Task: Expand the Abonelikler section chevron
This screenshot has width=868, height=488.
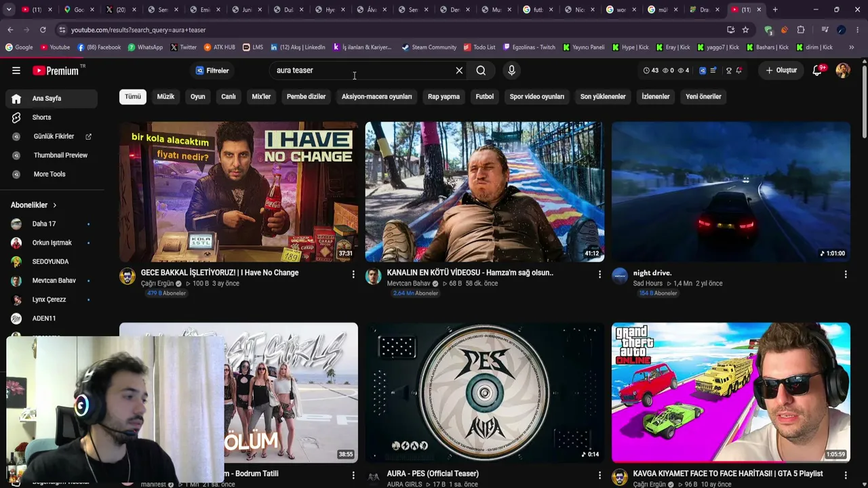Action: [54, 205]
